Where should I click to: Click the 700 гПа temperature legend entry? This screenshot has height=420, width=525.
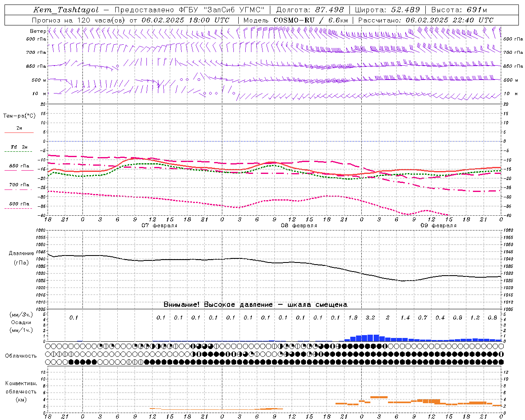pos(19,185)
